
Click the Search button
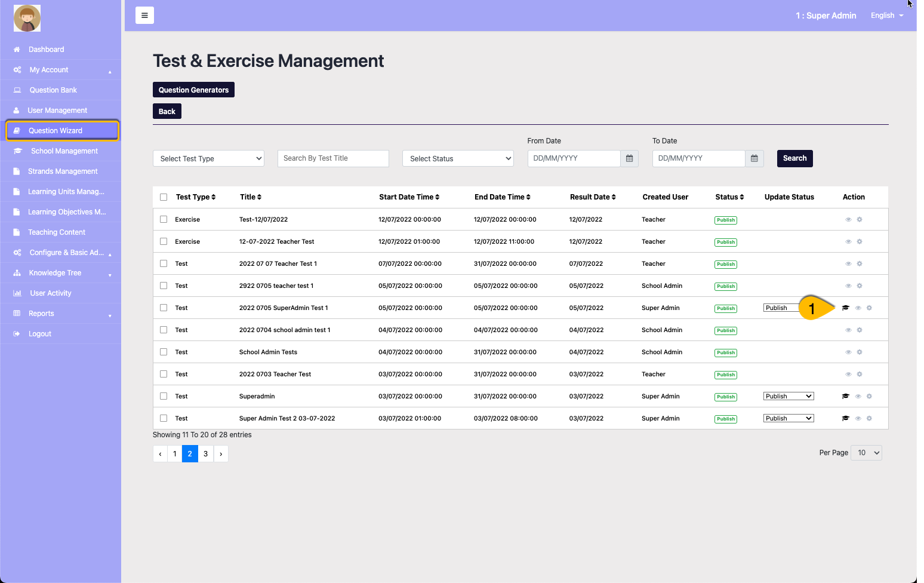click(x=794, y=158)
